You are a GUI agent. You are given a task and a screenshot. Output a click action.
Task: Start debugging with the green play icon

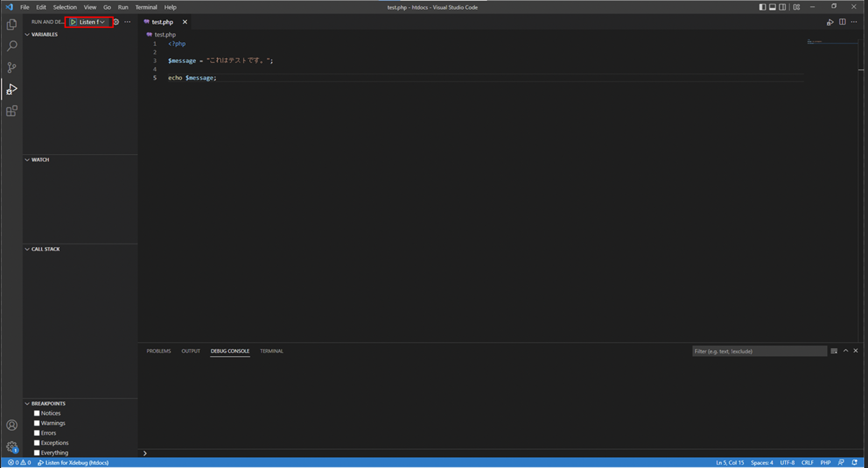click(73, 22)
